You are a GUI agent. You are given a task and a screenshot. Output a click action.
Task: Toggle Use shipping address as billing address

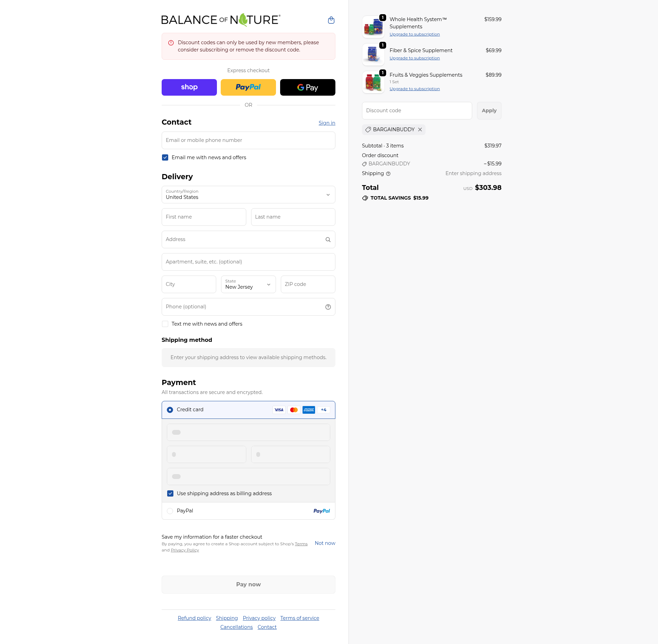coord(170,493)
